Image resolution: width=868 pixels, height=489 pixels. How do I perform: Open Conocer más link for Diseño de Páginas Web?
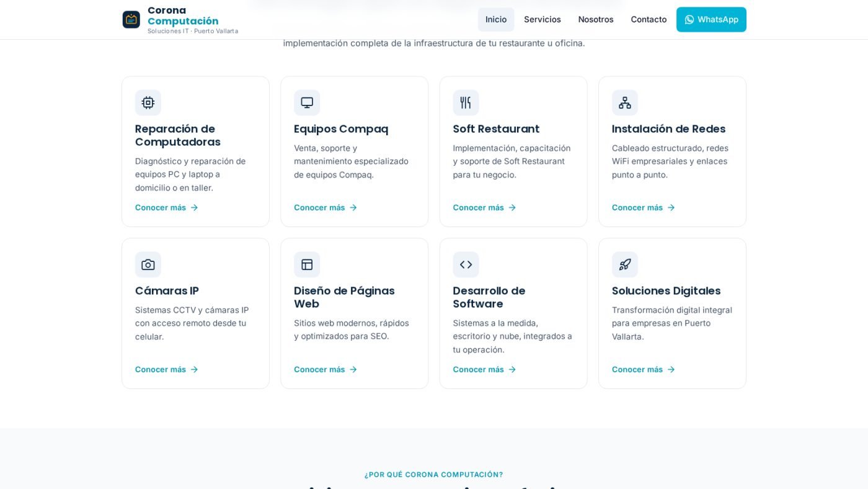coord(325,369)
